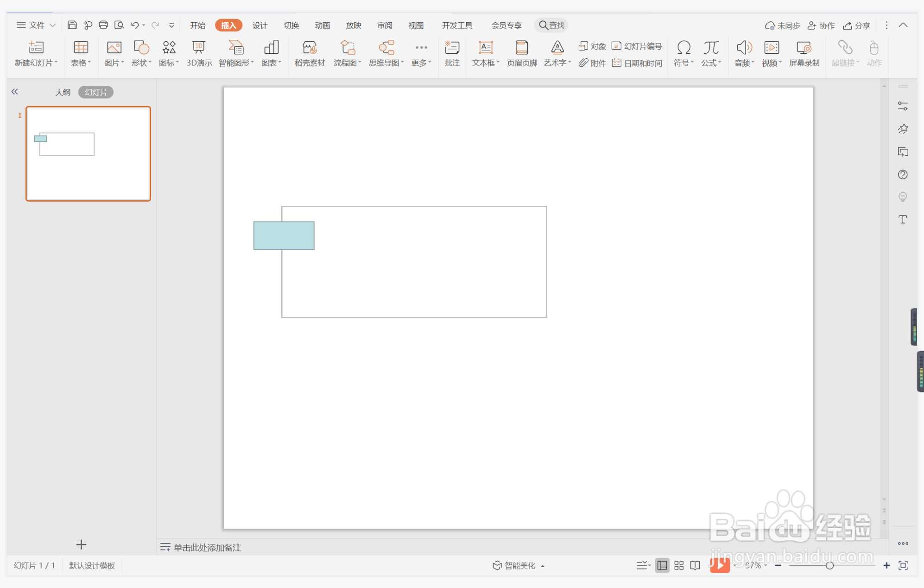This screenshot has height=588, width=924.
Task: Click the Table (表格) insert icon
Action: (x=81, y=48)
